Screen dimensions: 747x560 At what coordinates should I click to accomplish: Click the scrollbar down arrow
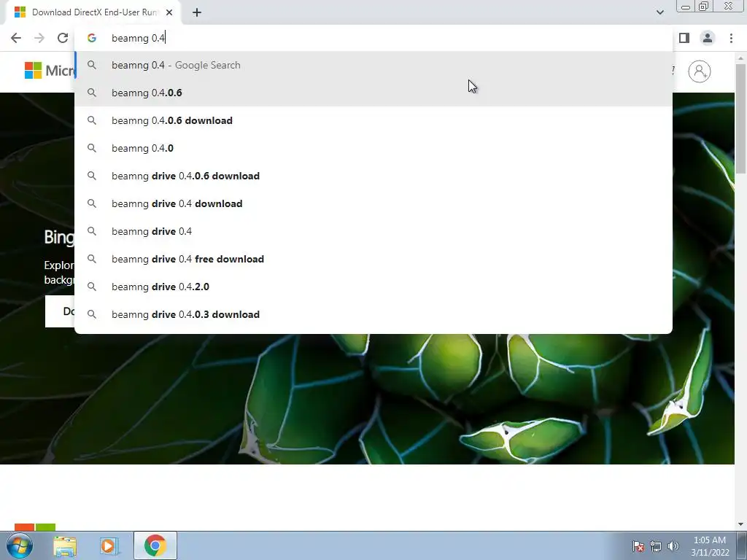[740, 524]
